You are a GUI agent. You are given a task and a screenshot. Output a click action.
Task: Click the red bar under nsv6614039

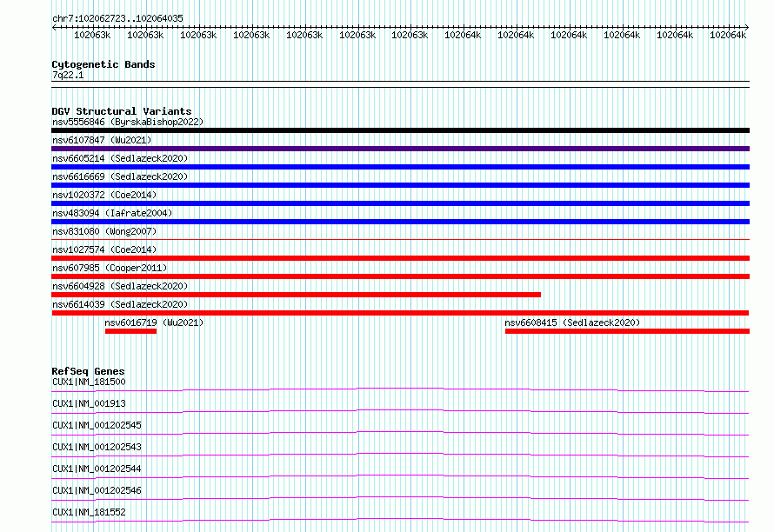[x=400, y=313]
